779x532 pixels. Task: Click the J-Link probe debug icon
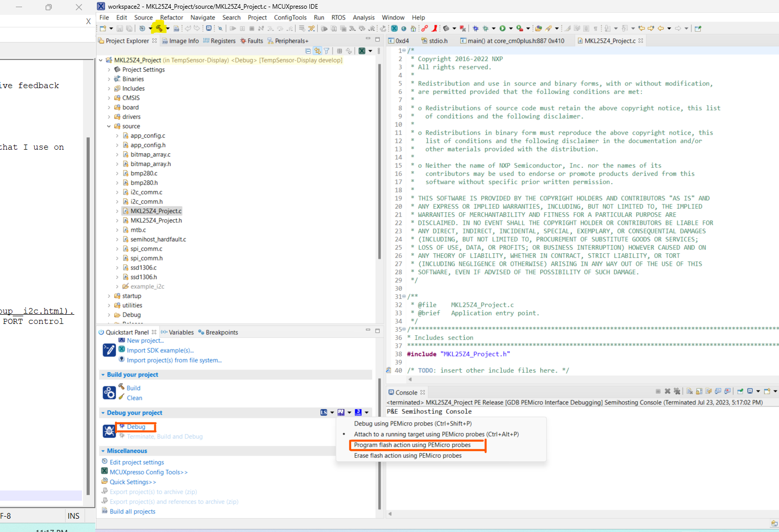[x=358, y=412]
